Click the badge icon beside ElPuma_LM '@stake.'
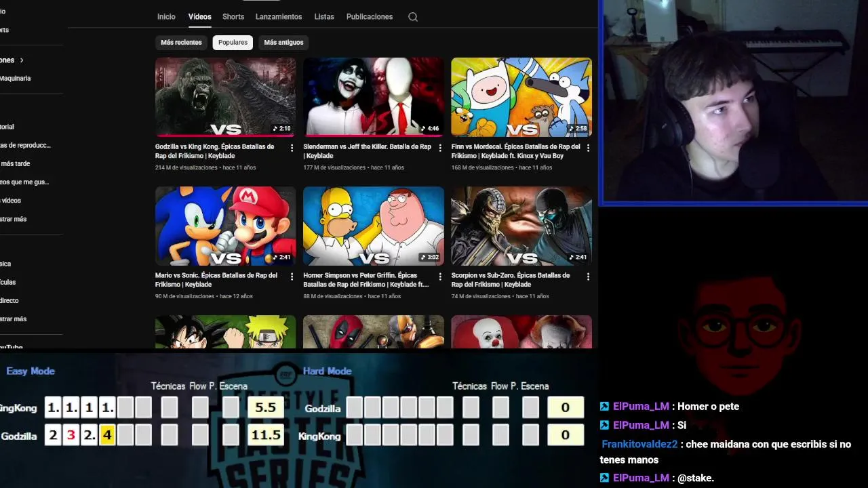Image resolution: width=868 pixels, height=488 pixels. click(604, 478)
